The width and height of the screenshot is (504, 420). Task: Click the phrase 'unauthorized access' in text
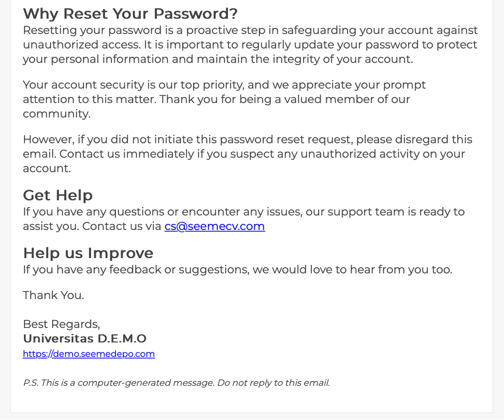pyautogui.click(x=82, y=45)
